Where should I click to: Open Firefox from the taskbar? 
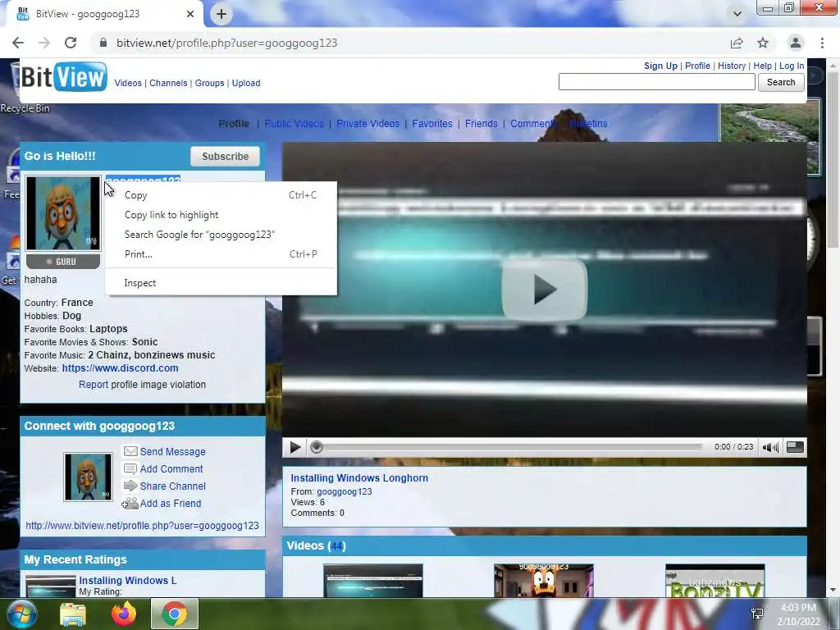coord(123,614)
